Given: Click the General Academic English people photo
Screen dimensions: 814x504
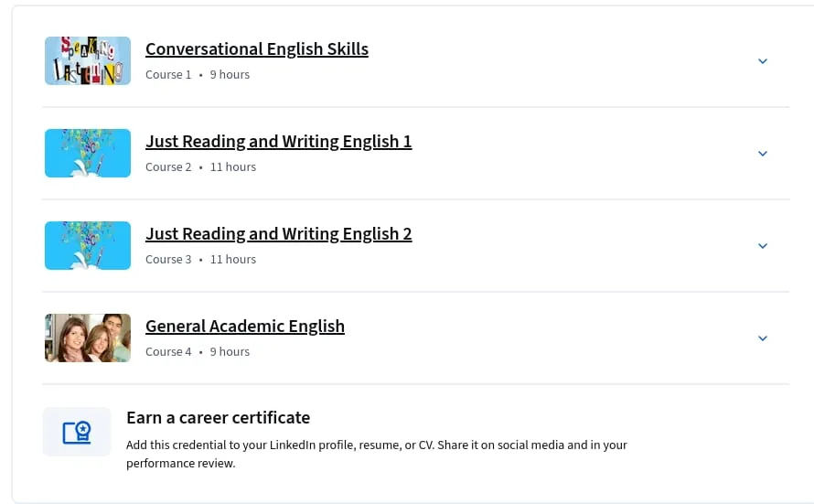Looking at the screenshot, I should click(88, 338).
